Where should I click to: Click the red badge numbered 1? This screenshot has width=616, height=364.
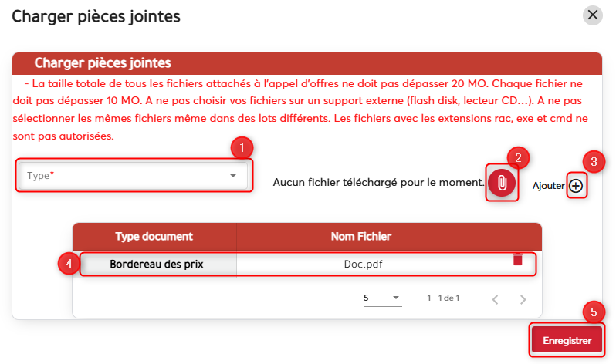[x=242, y=147]
